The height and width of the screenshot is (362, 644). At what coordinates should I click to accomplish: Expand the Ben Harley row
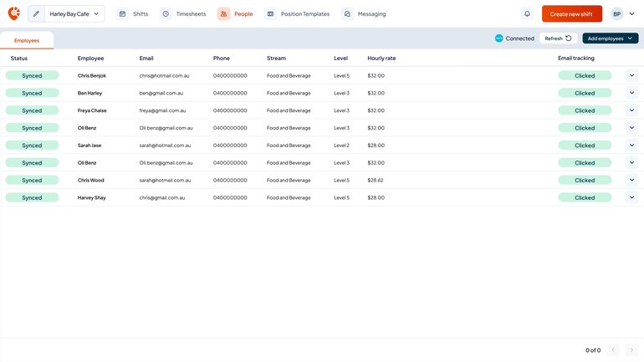[x=631, y=93]
